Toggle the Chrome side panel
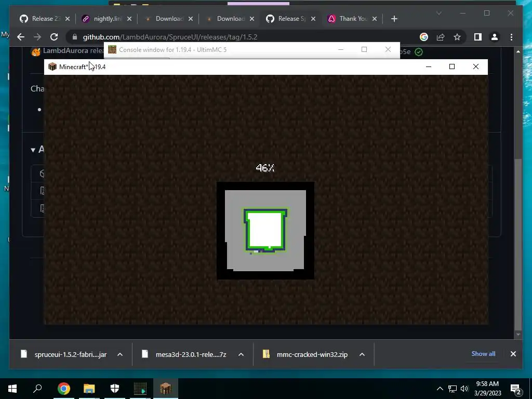Screen dimensions: 532x399 478,37
